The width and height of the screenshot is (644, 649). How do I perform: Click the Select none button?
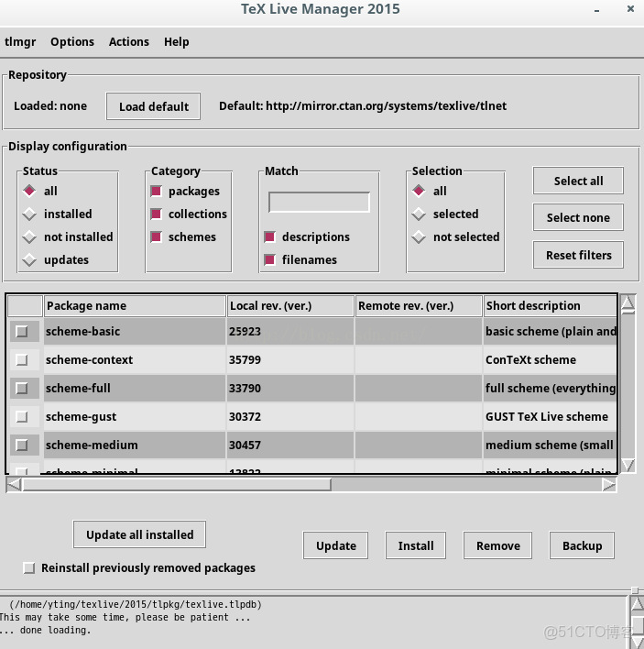pyautogui.click(x=578, y=217)
